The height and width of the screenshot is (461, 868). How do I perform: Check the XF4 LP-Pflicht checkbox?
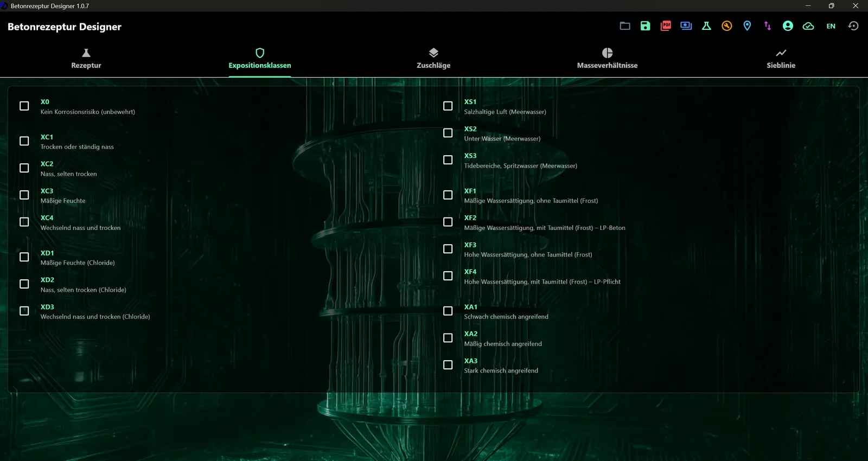448,276
